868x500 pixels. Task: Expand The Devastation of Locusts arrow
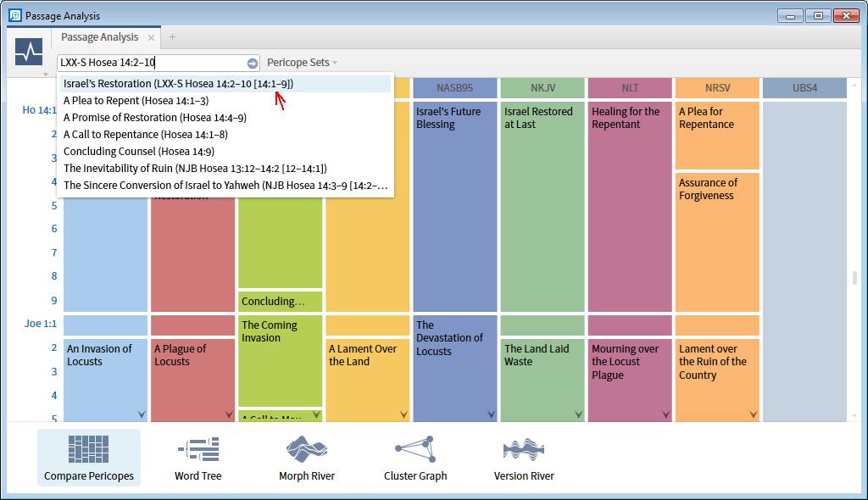coord(491,414)
